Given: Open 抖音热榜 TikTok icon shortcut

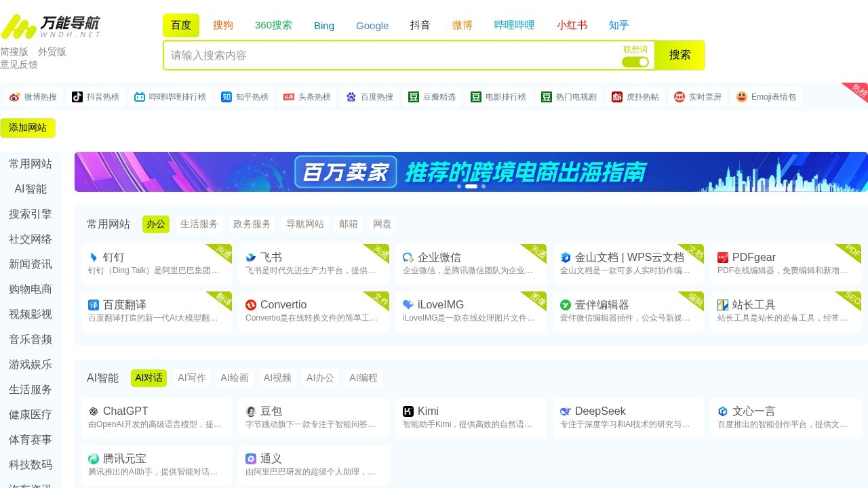Looking at the screenshot, I should (77, 97).
